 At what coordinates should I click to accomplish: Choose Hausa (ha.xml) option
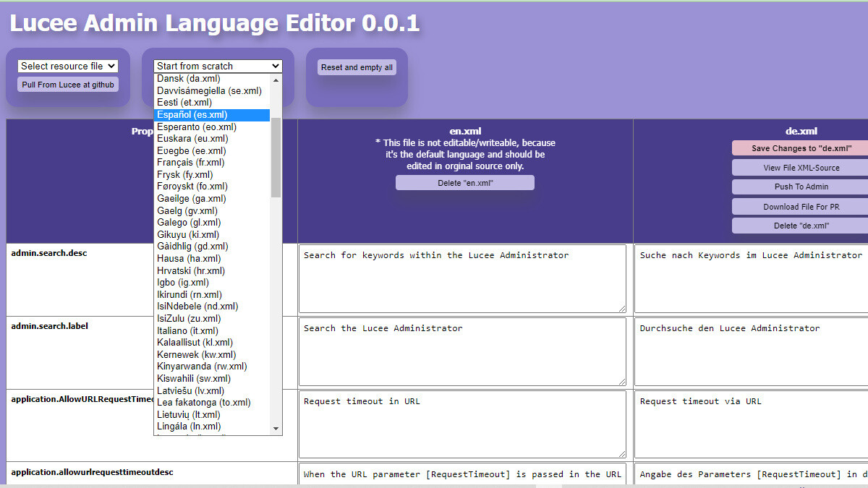[x=212, y=259]
